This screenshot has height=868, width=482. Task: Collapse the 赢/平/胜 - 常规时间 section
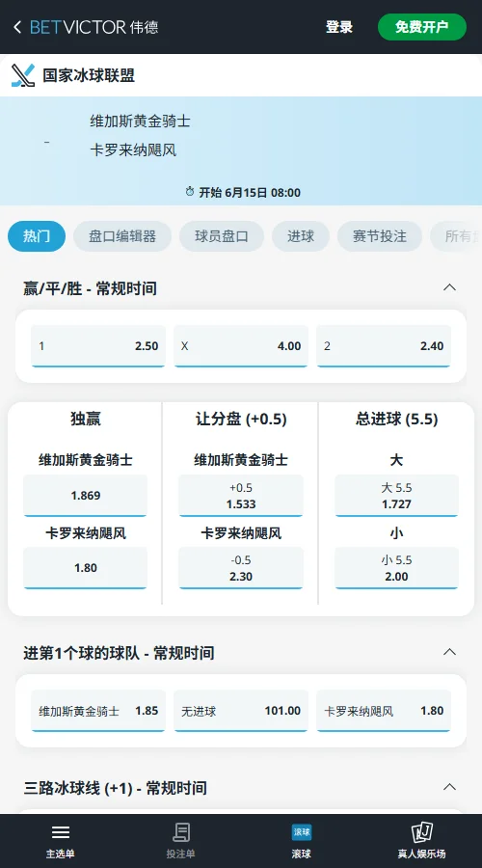[450, 287]
